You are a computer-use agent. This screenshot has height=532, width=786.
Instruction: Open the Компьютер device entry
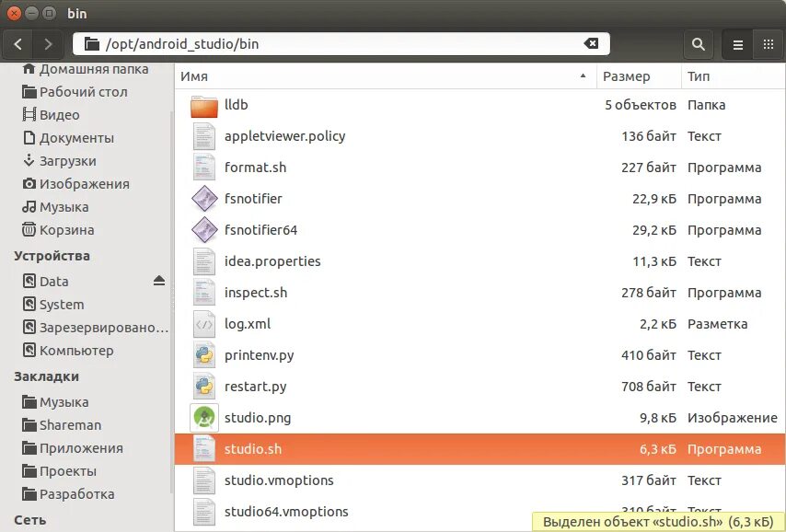coord(76,351)
